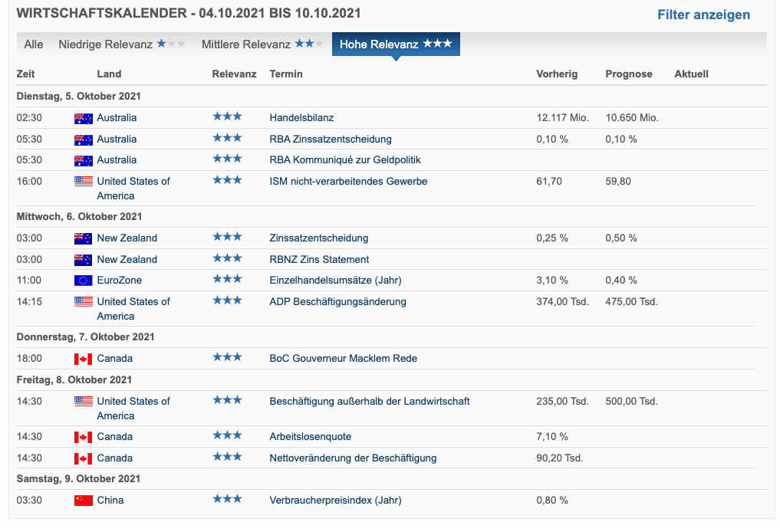Click the star icon on ADP Beschäftigungsänderung row
This screenshot has height=532, width=780.
227,300
